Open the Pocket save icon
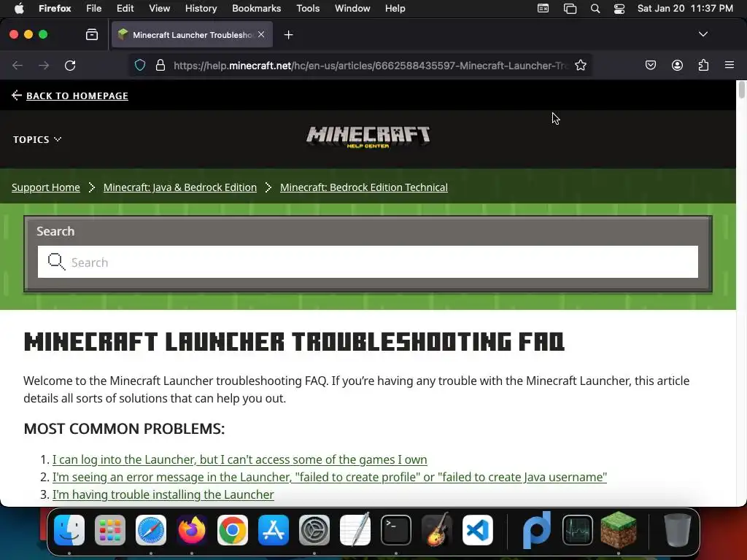Image resolution: width=747 pixels, height=560 pixels. tap(650, 65)
